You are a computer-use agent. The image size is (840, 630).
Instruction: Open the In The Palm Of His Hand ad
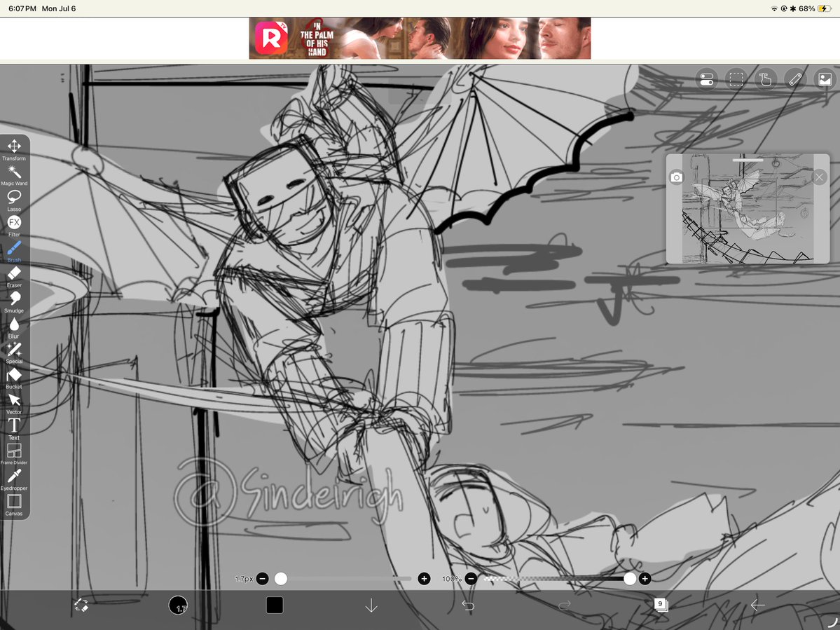[x=420, y=38]
